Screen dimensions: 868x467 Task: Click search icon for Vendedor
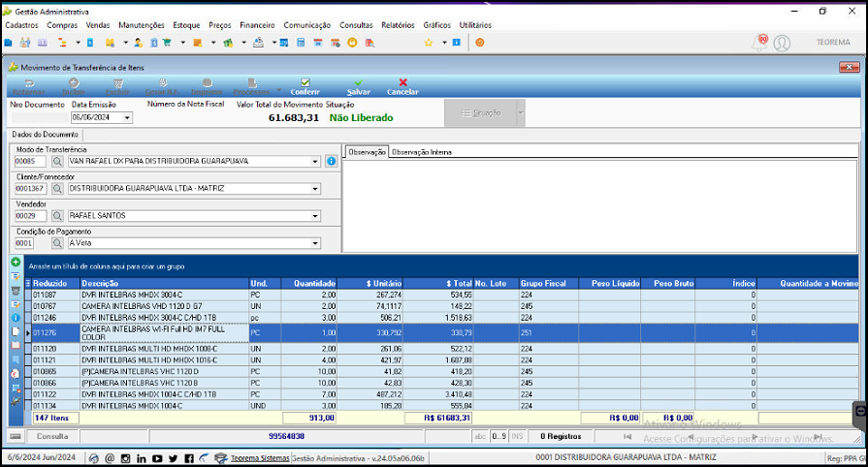tap(57, 216)
